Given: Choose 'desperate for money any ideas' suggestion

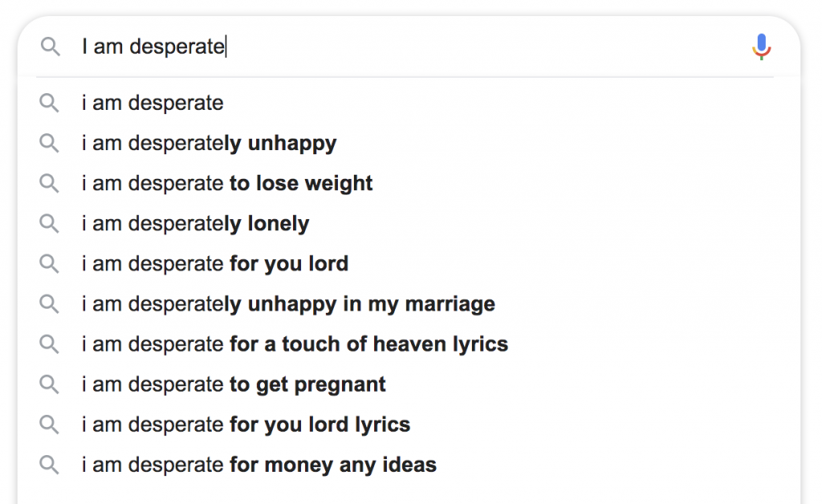Looking at the screenshot, I should coord(409,465).
